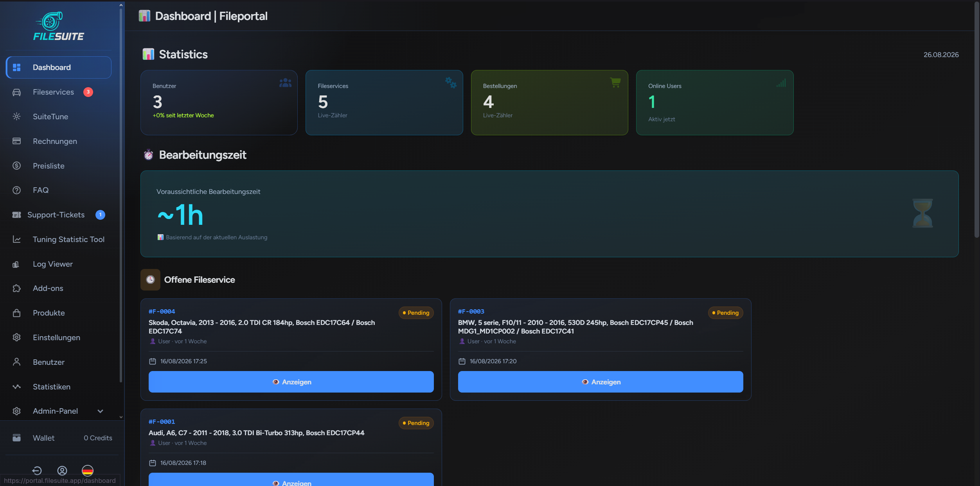The width and height of the screenshot is (980, 486).
Task: Click the date 26.08.2026
Action: pyautogui.click(x=941, y=55)
